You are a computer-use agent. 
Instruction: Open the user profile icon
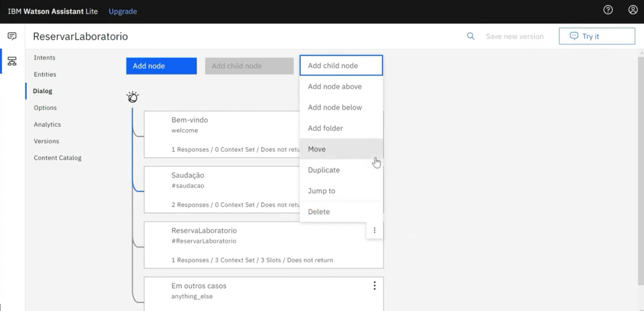(633, 10)
